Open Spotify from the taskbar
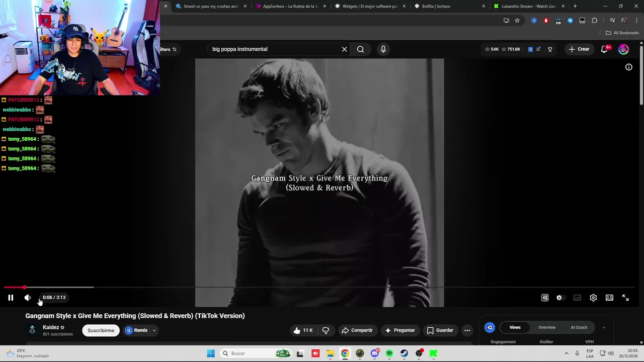The image size is (644, 362). pos(389,353)
